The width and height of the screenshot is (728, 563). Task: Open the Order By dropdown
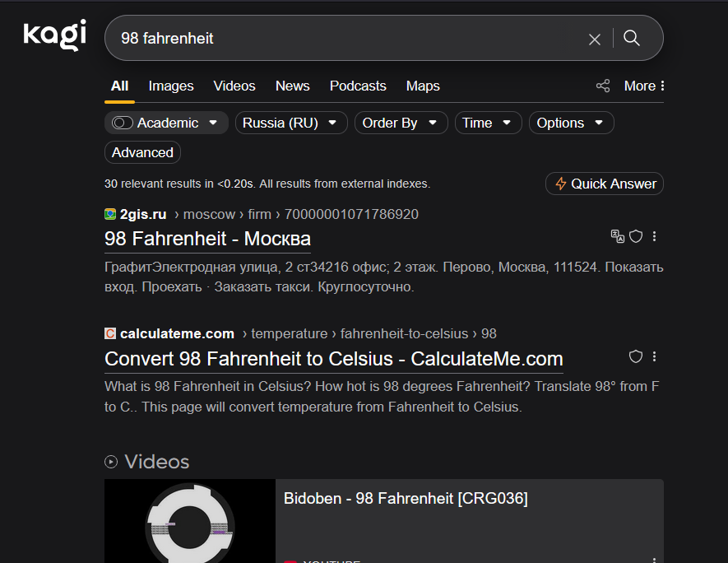tap(401, 123)
